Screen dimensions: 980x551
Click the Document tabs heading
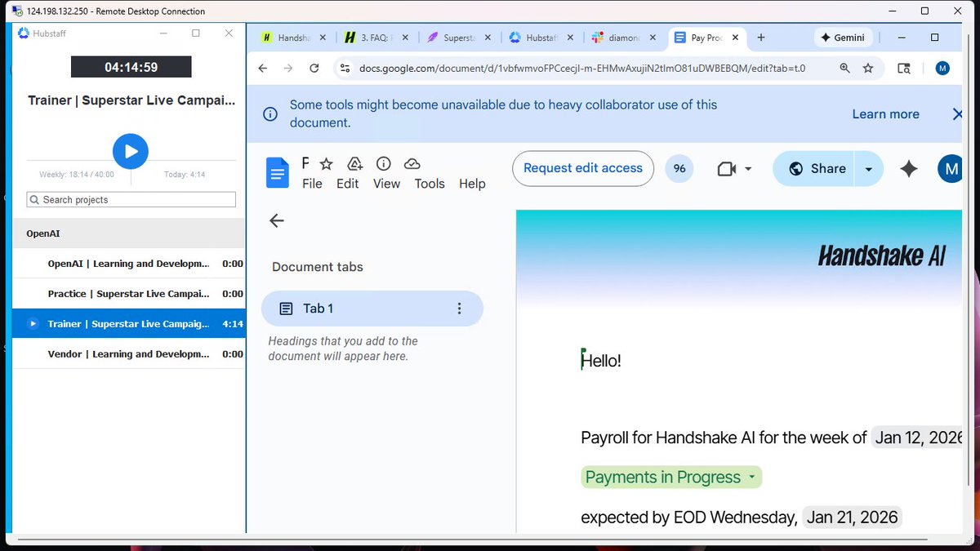pos(318,267)
